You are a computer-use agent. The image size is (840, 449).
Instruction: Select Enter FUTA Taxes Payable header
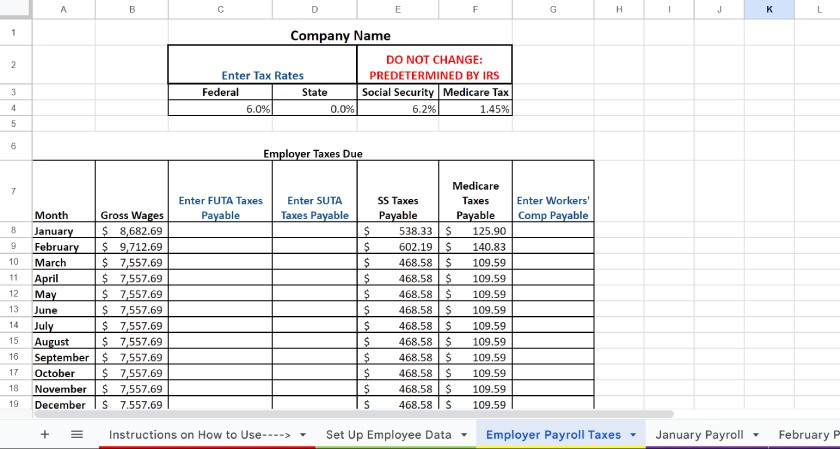click(220, 191)
